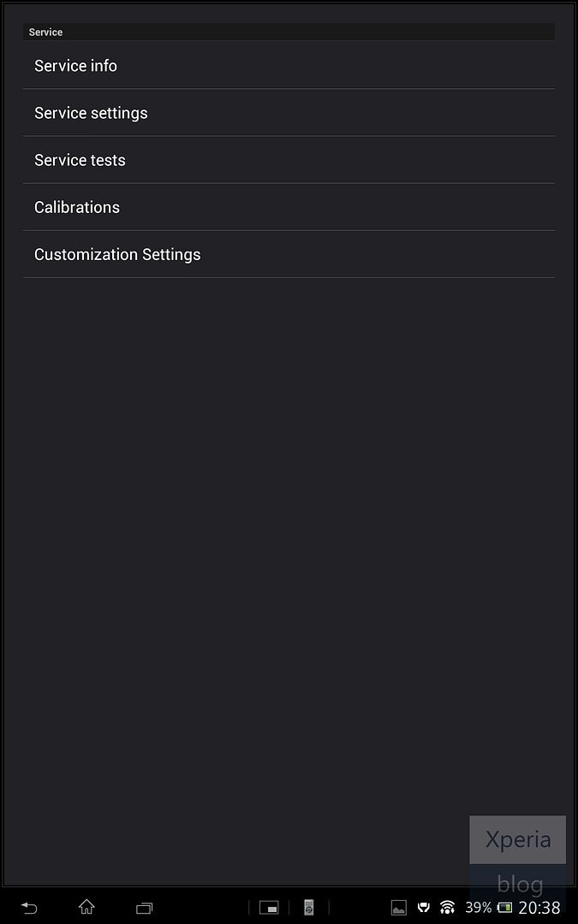Viewport: 578px width, 924px height.
Task: Open the Recent apps icon
Action: [144, 908]
